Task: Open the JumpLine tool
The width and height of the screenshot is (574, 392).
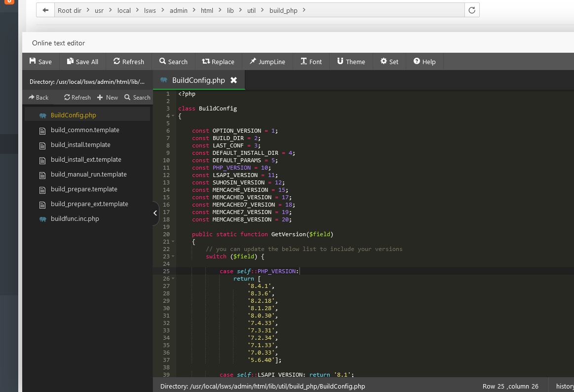Action: (x=267, y=62)
